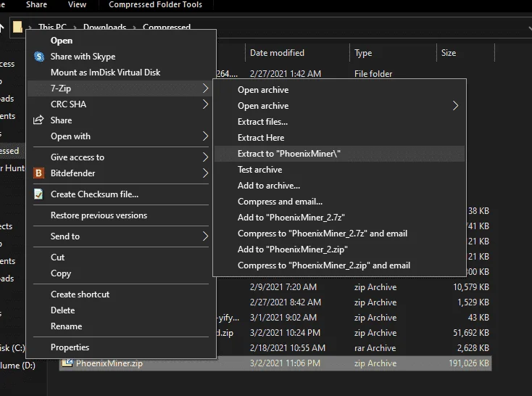Viewport: 532px width, 396px height.
Task: Select Share with Skype
Action: (x=121, y=57)
